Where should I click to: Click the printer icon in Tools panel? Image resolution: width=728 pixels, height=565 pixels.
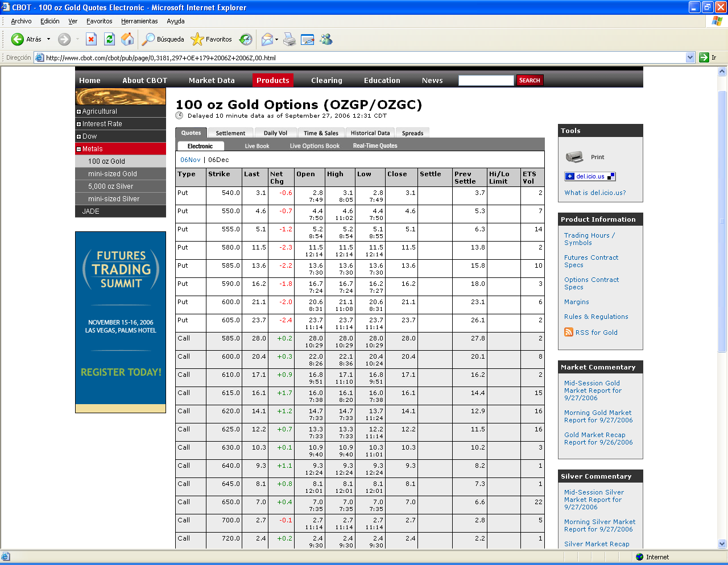coord(574,157)
